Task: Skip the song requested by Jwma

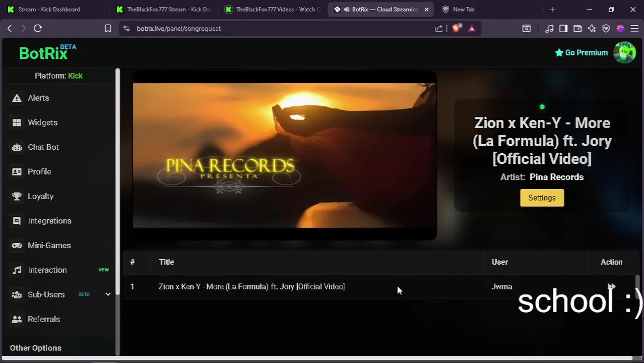Action: [611, 286]
